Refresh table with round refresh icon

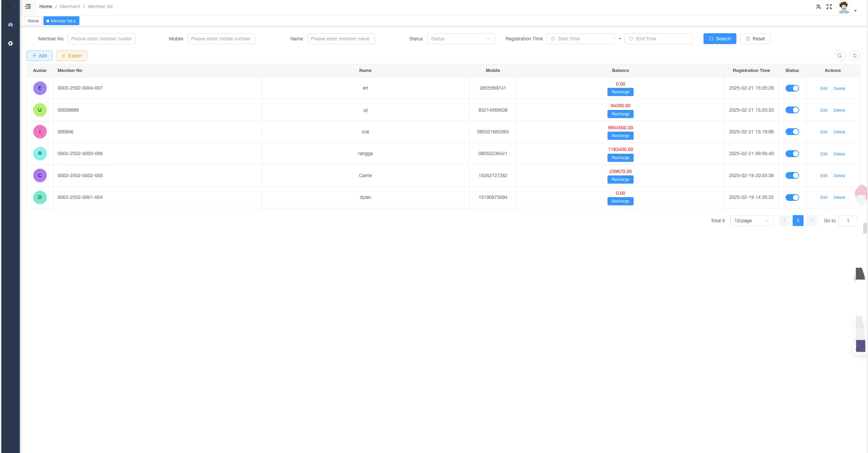pos(855,56)
